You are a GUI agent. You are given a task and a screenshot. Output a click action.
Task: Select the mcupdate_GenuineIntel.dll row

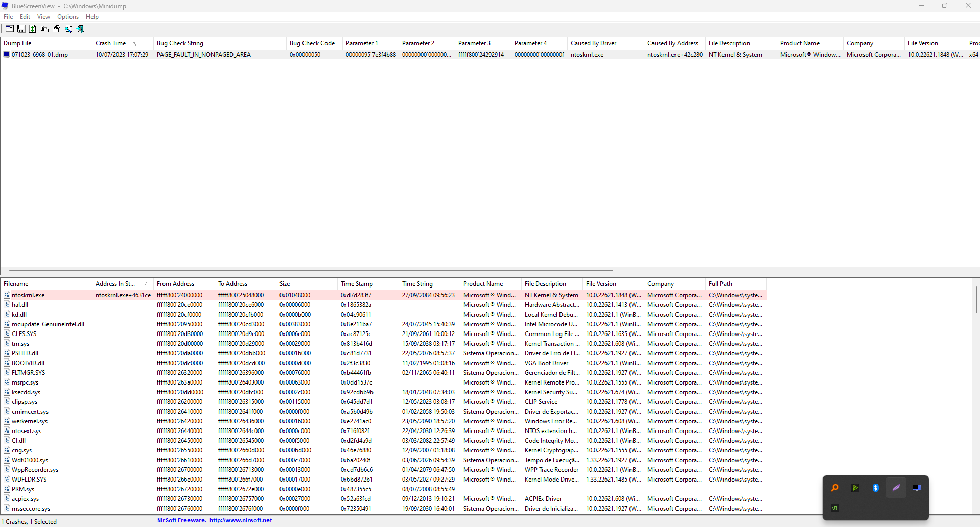click(383, 324)
